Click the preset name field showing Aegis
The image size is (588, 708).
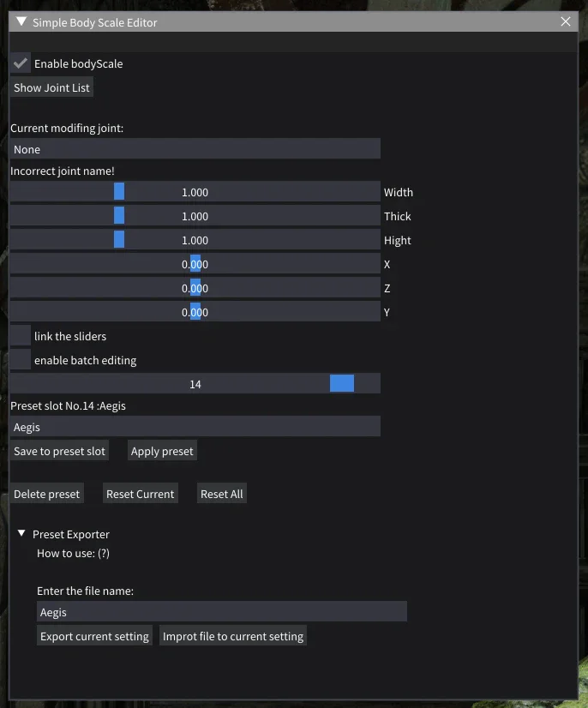(195, 427)
